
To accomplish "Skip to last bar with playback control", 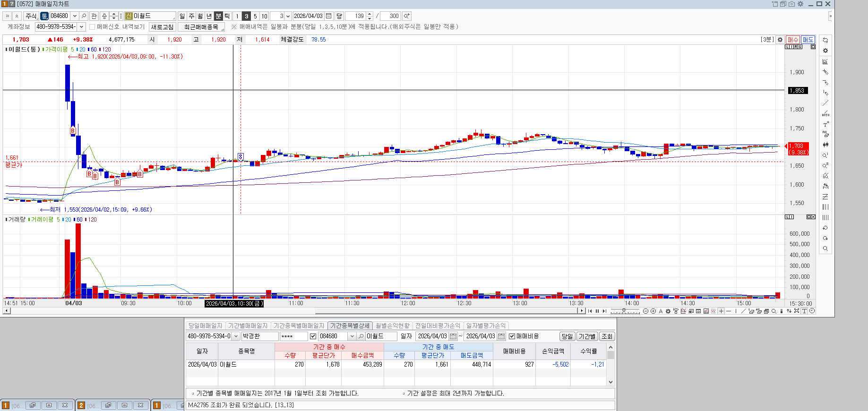I will tap(604, 311).
